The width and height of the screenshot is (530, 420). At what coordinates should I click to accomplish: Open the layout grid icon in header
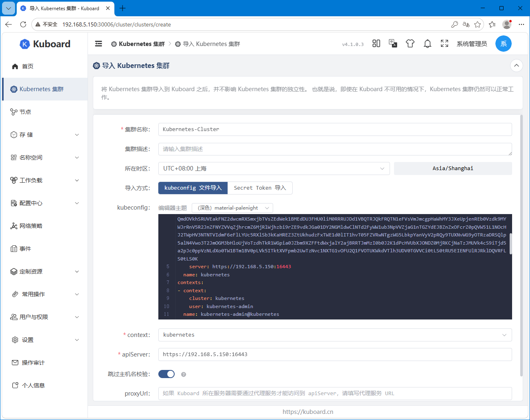376,44
